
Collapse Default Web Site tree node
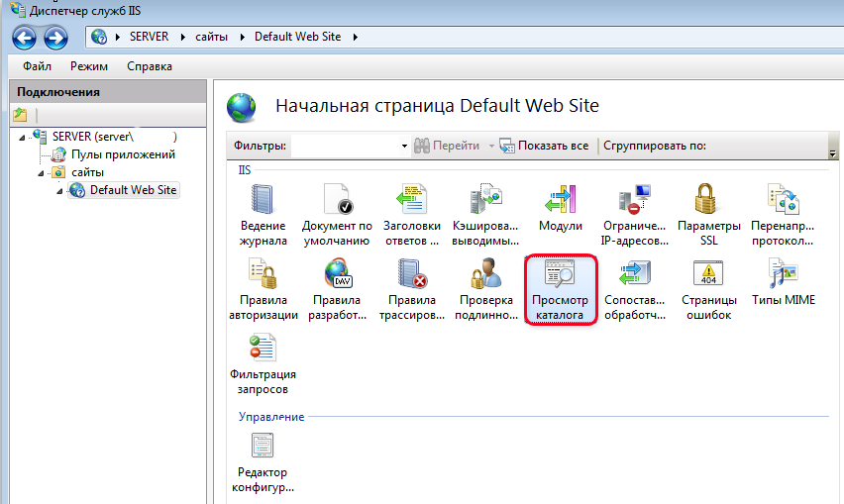click(x=59, y=191)
